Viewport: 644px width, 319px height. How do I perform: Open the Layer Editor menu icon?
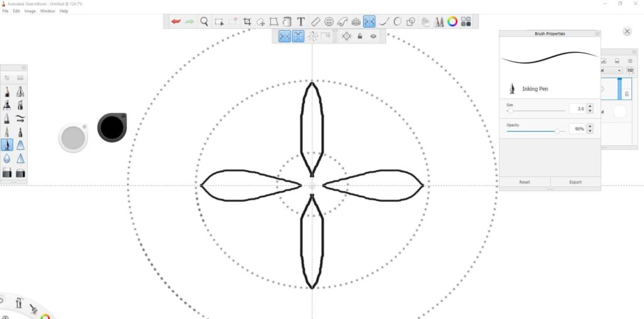click(630, 61)
